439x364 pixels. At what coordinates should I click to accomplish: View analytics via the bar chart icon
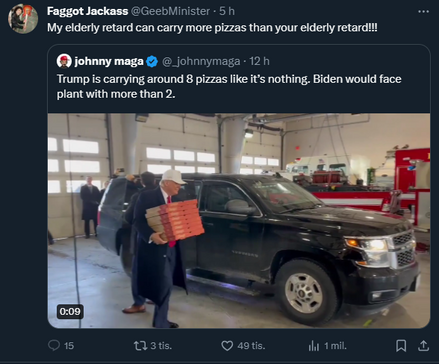[x=314, y=346]
